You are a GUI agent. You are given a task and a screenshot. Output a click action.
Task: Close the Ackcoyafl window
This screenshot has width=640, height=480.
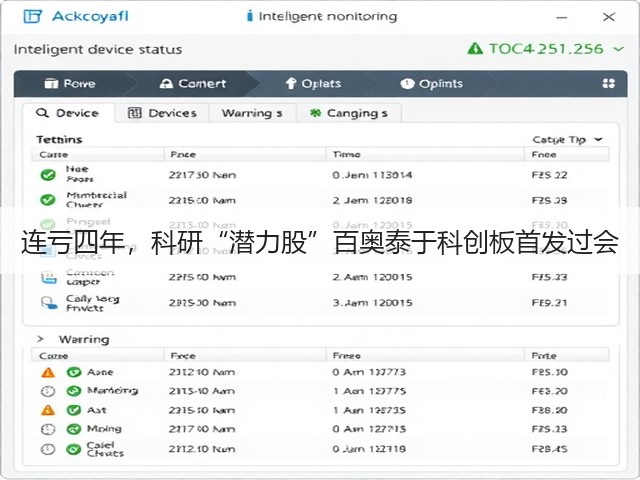[609, 17]
